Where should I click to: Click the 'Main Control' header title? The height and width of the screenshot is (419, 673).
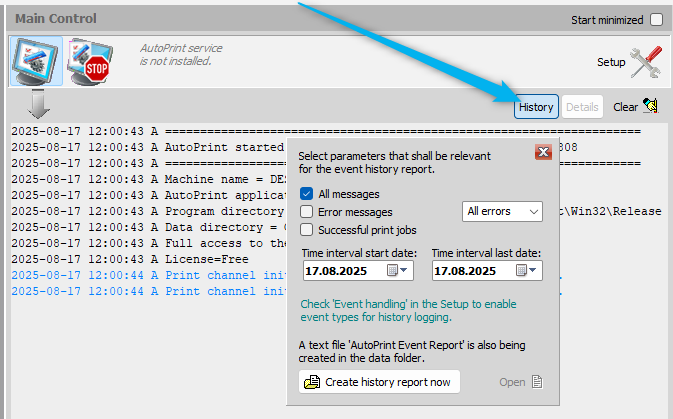pyautogui.click(x=56, y=18)
